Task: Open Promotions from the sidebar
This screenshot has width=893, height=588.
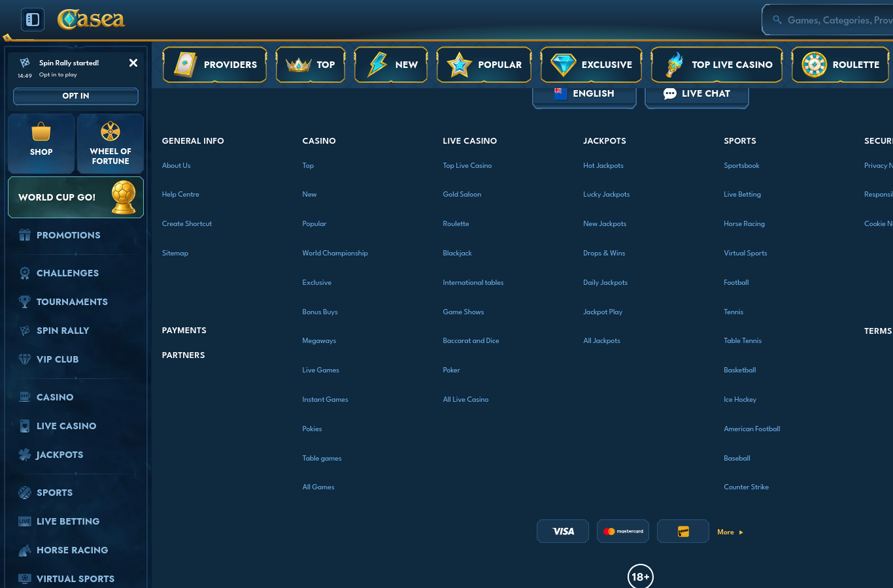Action: click(68, 235)
